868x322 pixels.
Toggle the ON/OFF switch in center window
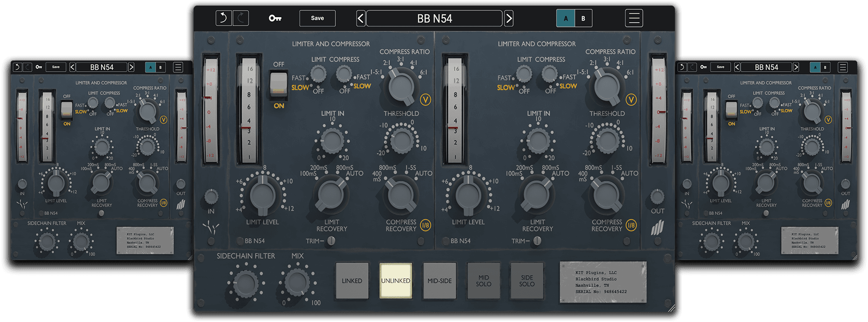pos(279,85)
